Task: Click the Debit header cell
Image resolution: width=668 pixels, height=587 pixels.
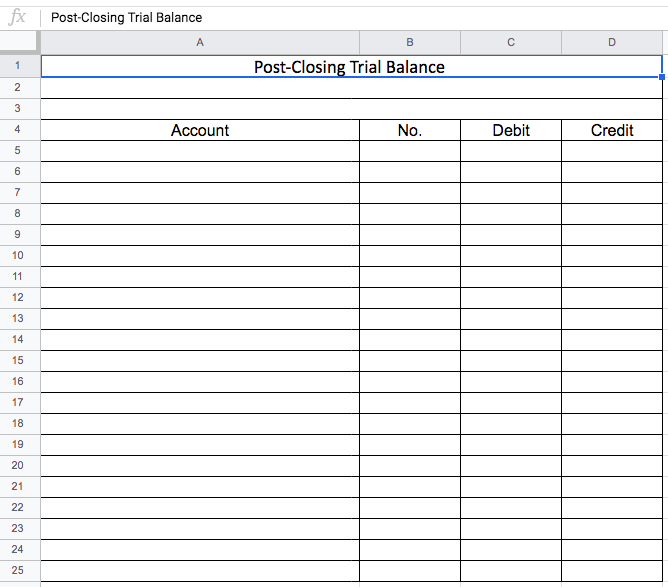Action: 511,130
